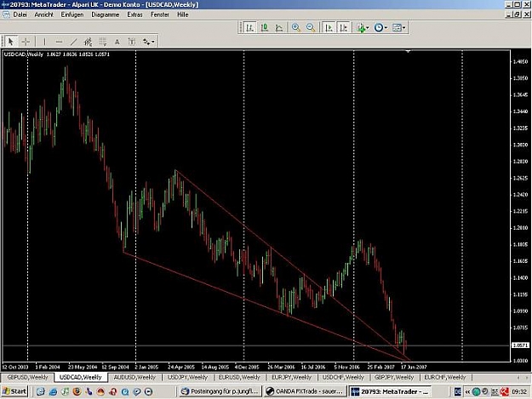Select the trendline drawing tool
Screen dimensions: 532x399
click(x=73, y=42)
